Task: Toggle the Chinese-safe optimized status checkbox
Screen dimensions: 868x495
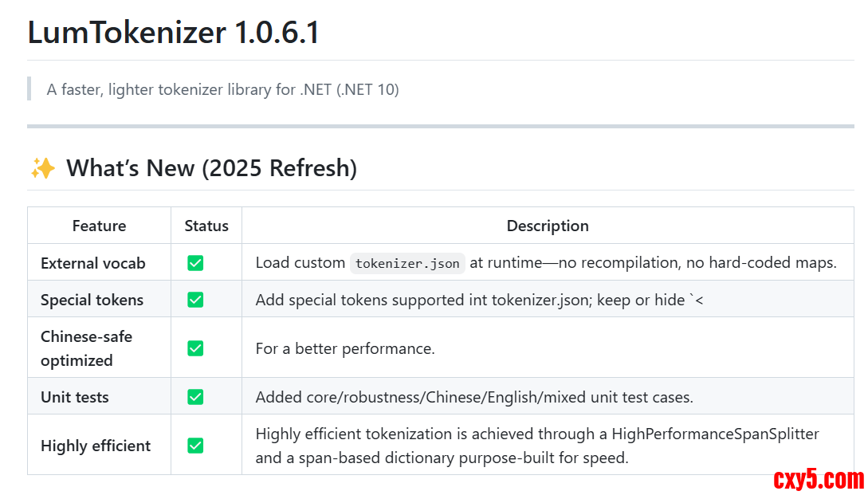Action: (x=195, y=348)
